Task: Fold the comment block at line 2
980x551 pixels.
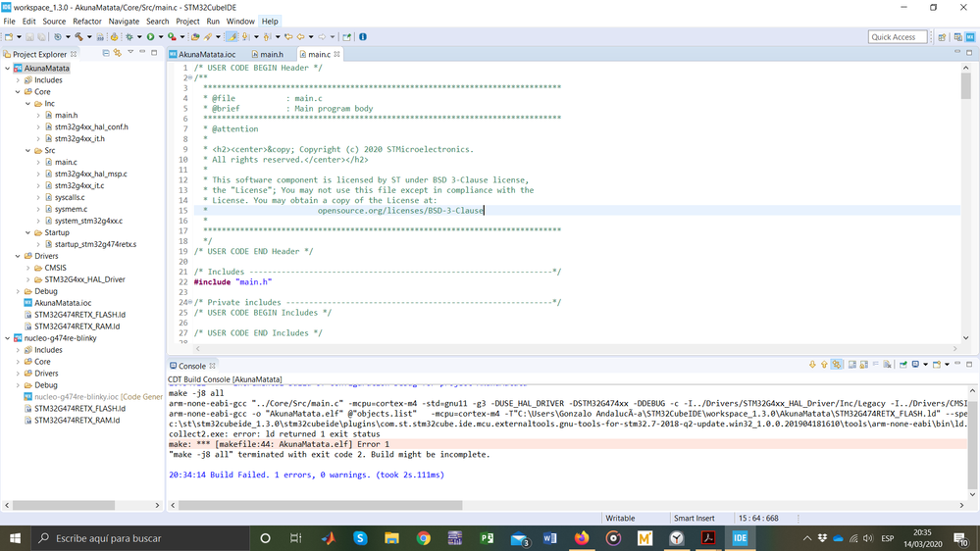Action: point(190,78)
